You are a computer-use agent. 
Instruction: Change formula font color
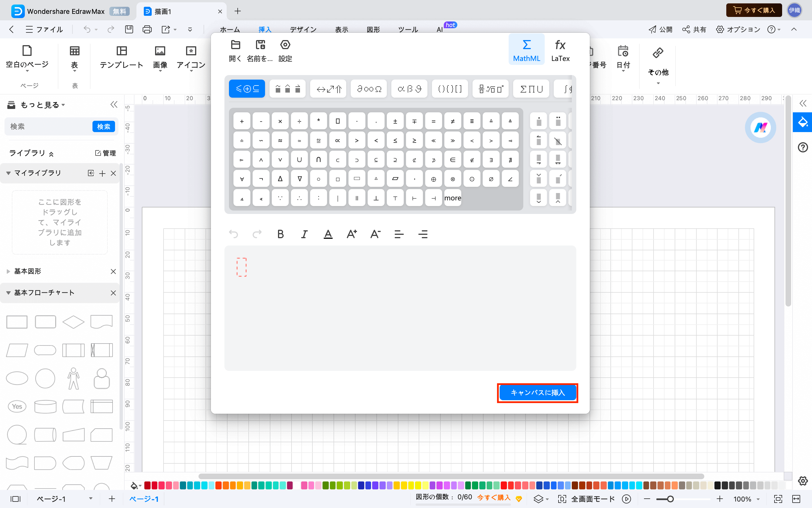(x=328, y=234)
